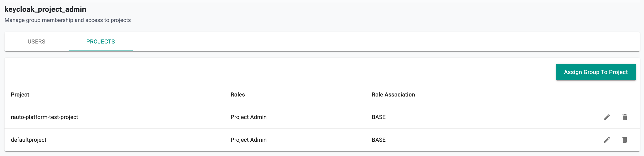Click the Role Association column header
Image resolution: width=644 pixels, height=156 pixels.
[393, 94]
